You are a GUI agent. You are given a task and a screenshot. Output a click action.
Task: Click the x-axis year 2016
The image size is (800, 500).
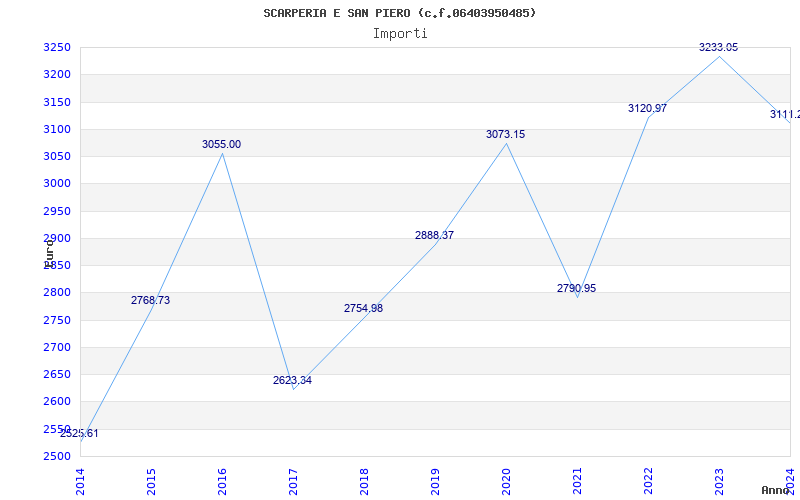click(x=222, y=482)
